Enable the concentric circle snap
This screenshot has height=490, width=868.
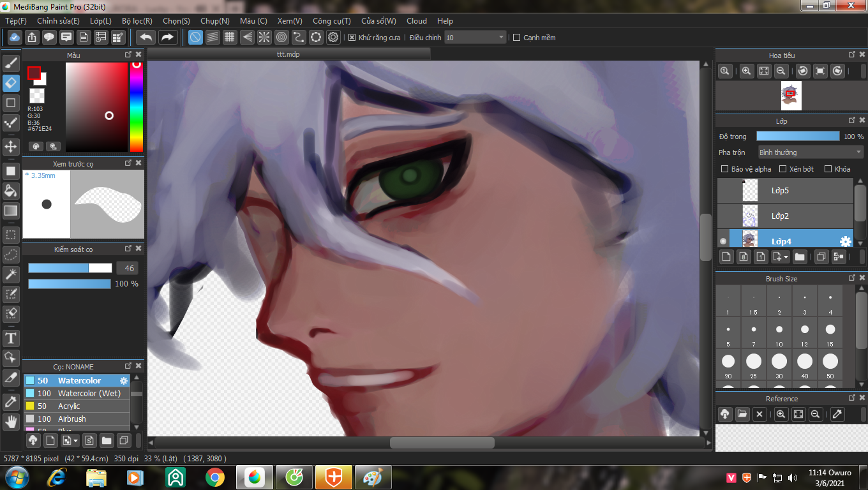(x=281, y=37)
